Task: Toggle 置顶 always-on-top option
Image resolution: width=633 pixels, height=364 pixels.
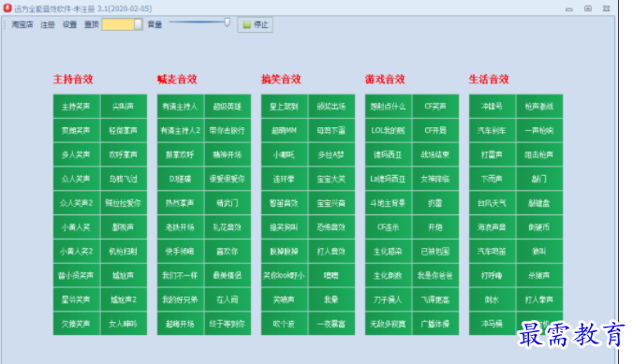Action: pyautogui.click(x=91, y=24)
